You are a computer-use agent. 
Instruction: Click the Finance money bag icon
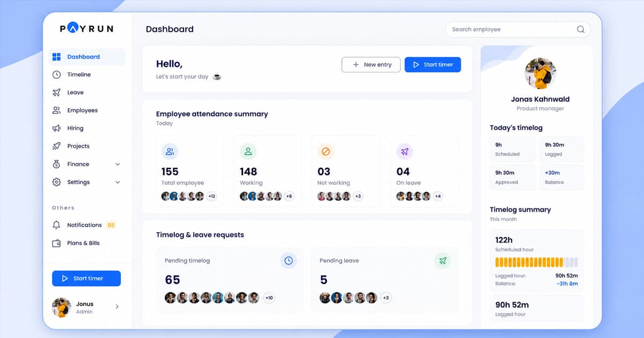coord(56,164)
